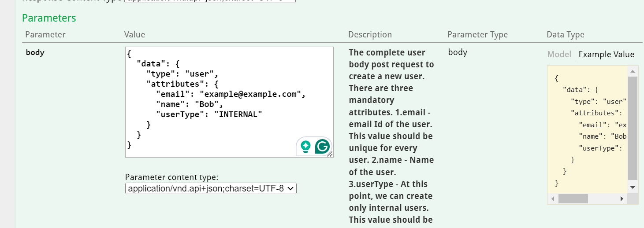This screenshot has height=228, width=644.
Task: Click the green Parameters heading
Action: click(x=49, y=18)
